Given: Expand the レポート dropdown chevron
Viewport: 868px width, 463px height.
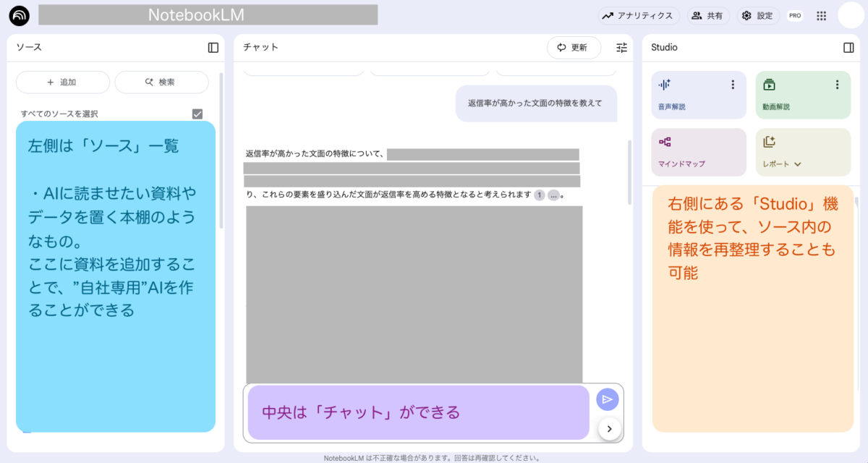Looking at the screenshot, I should 798,164.
